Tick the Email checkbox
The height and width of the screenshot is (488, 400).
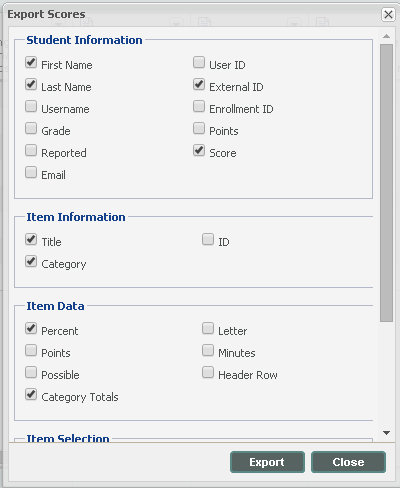[x=31, y=173]
